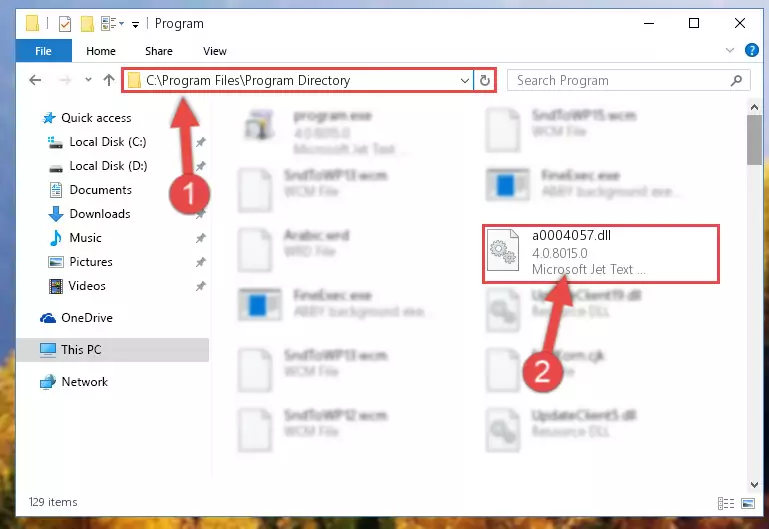The image size is (769, 529).
Task: Open Documents in the sidebar
Action: pyautogui.click(x=101, y=190)
